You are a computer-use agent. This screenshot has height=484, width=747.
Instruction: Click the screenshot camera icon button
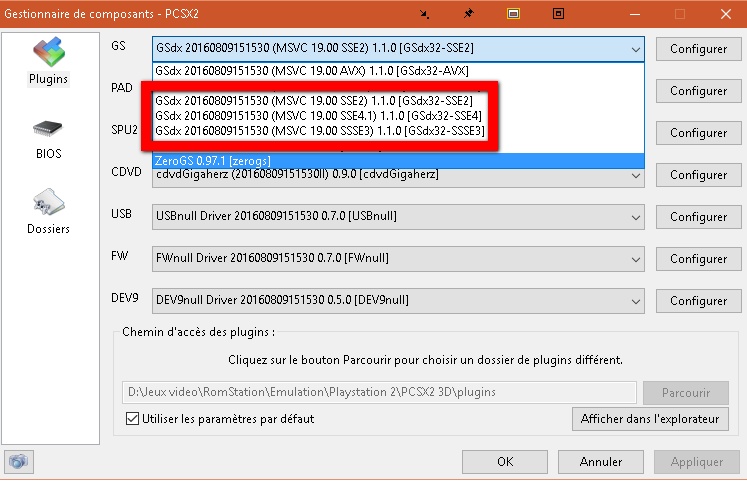[19, 461]
